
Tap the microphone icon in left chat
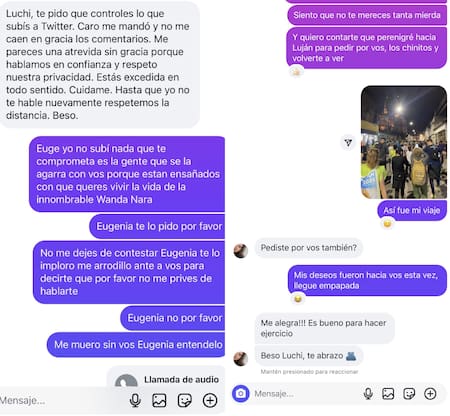click(x=135, y=400)
